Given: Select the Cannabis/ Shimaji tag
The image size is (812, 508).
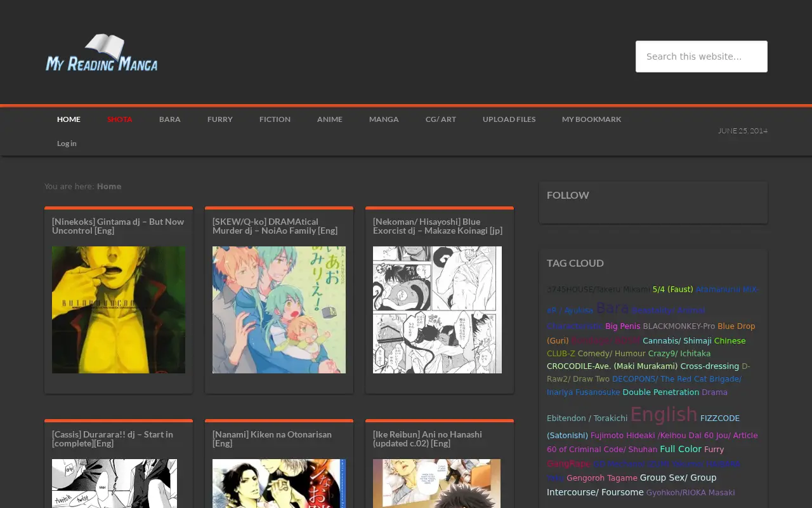Looking at the screenshot, I should (677, 341).
